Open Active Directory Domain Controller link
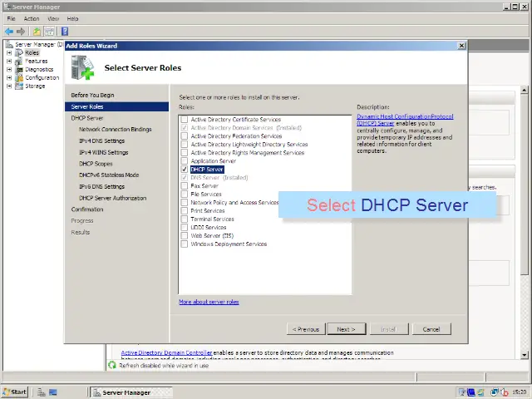This screenshot has width=532, height=399. point(166,352)
